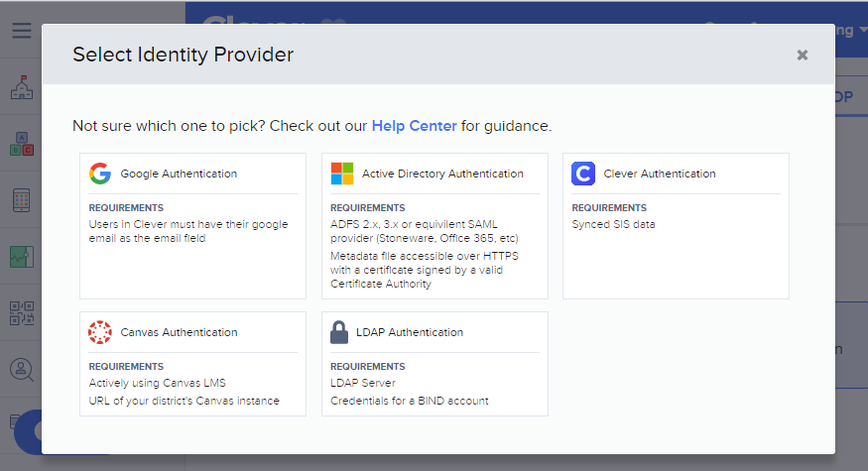
Task: Choose LDAP Authentication provider
Action: (x=434, y=364)
